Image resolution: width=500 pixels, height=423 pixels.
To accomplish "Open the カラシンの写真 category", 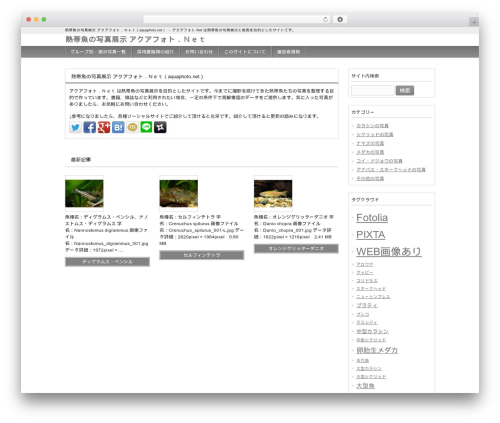I will coord(372,126).
